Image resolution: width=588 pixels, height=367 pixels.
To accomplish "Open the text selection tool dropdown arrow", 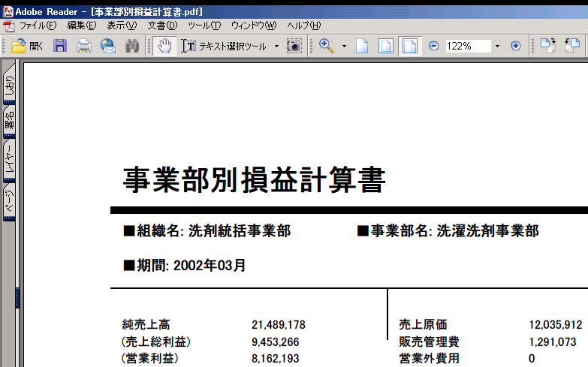I will coord(277,47).
